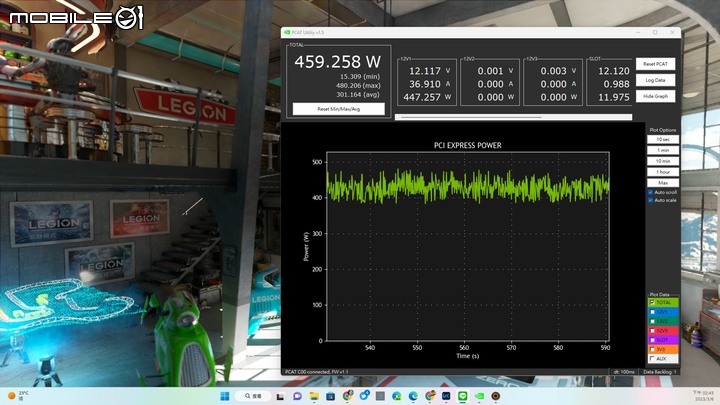Screen dimensions: 720x405
Task: Enable the 12V3 plot data checkbox
Action: point(652,331)
